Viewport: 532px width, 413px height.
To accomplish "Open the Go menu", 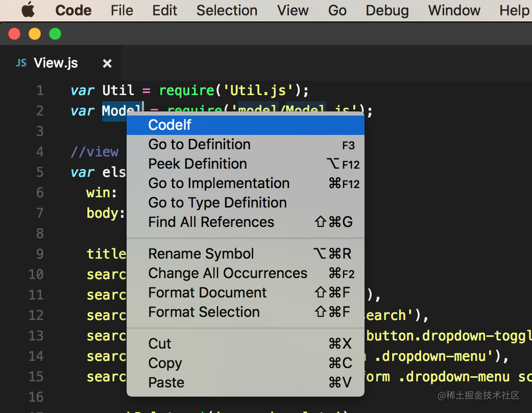I will coord(337,10).
